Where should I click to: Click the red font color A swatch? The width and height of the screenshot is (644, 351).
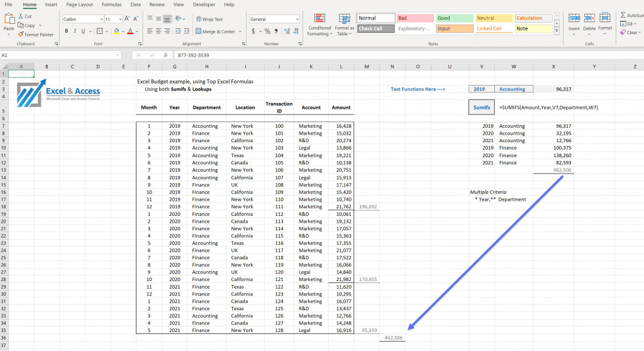pyautogui.click(x=130, y=31)
